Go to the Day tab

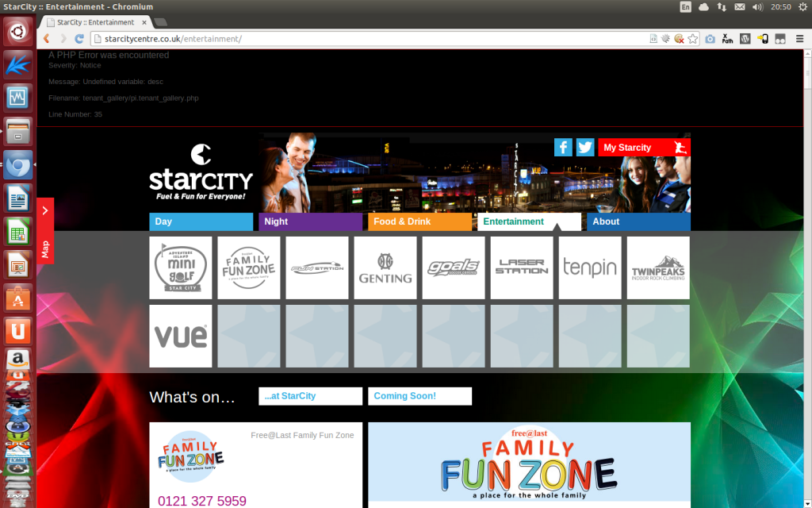coord(201,221)
